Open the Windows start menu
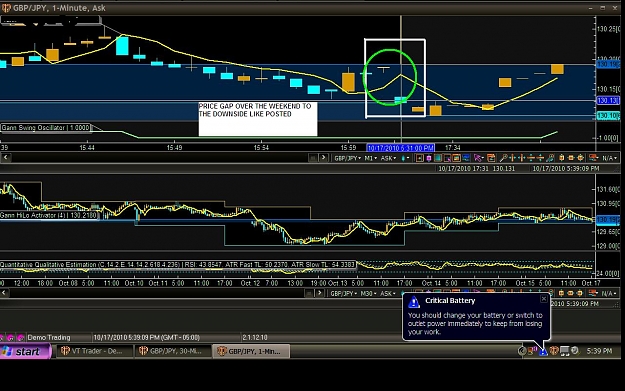The width and height of the screenshot is (625, 391). point(26,352)
